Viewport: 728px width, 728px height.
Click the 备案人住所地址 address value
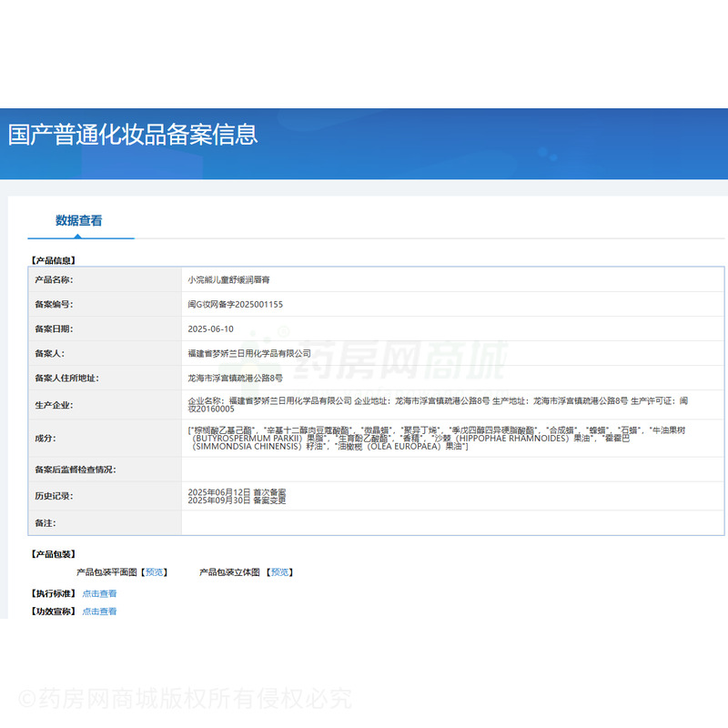click(x=235, y=378)
